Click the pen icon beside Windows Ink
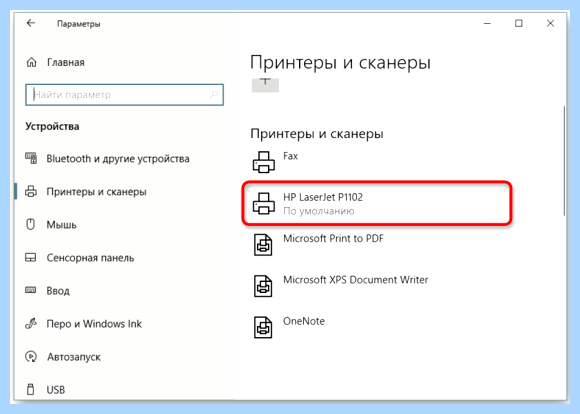The height and width of the screenshot is (414, 580). pyautogui.click(x=31, y=324)
